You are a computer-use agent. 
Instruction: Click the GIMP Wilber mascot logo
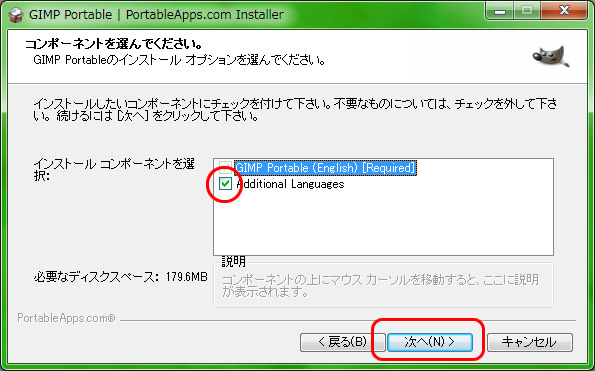(551, 57)
